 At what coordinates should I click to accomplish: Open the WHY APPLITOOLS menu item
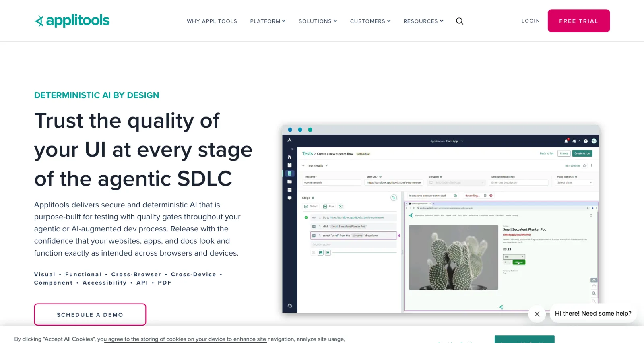click(212, 21)
